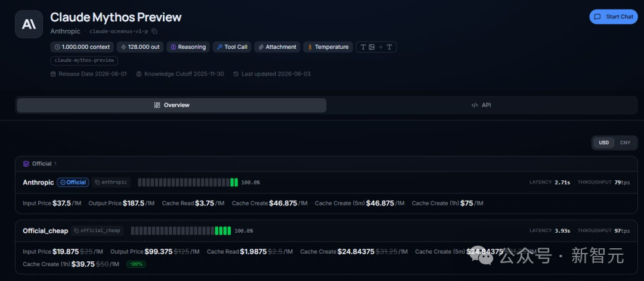The height and width of the screenshot is (281, 644).
Task: Select USD currency
Action: click(x=603, y=143)
